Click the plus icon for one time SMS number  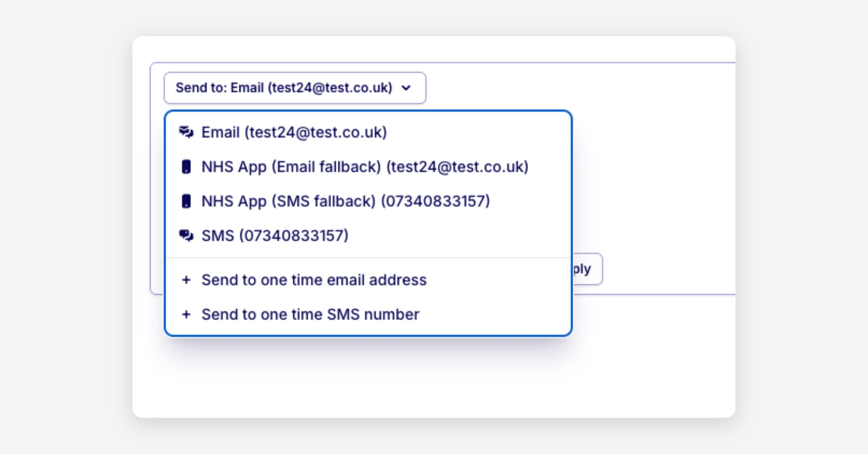point(186,314)
